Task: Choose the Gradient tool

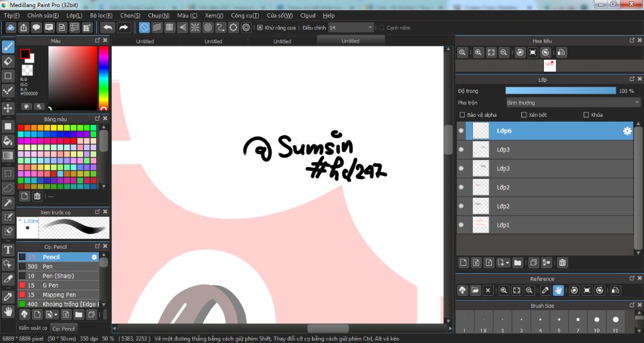Action: 8,156
